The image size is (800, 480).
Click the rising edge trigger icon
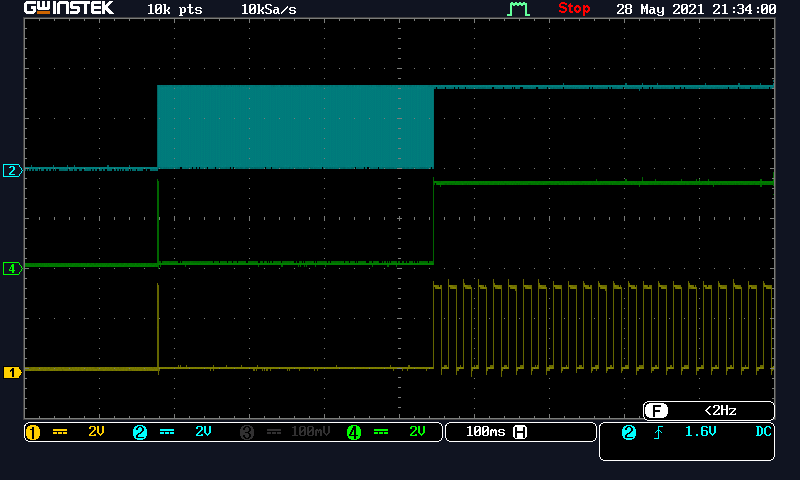[x=658, y=433]
